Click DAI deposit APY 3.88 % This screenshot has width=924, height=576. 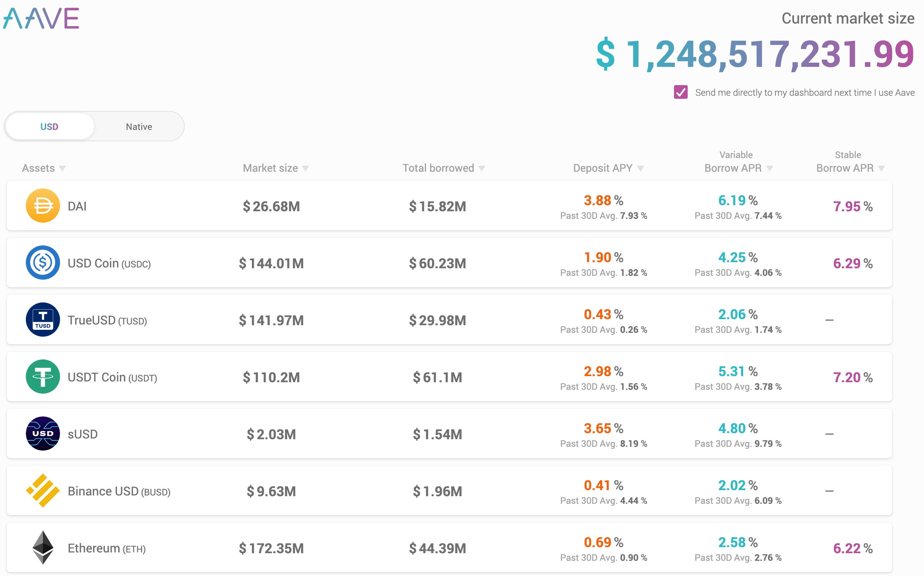[x=604, y=200]
